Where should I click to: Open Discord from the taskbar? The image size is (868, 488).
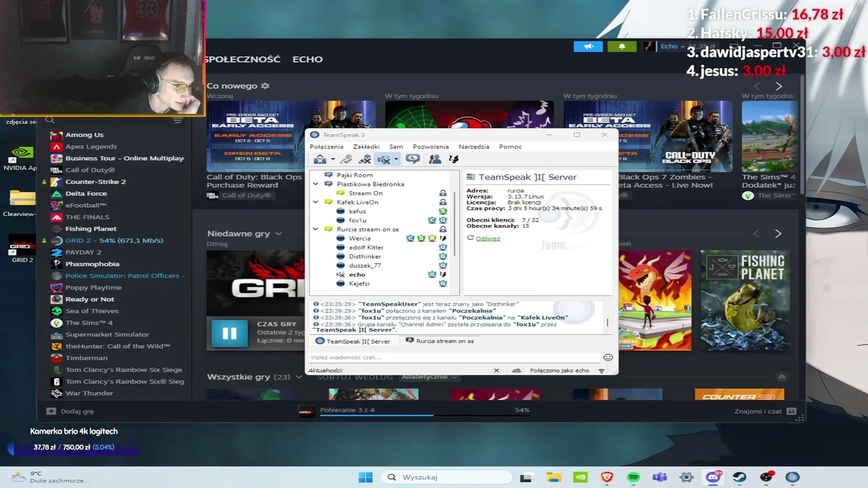click(x=713, y=477)
